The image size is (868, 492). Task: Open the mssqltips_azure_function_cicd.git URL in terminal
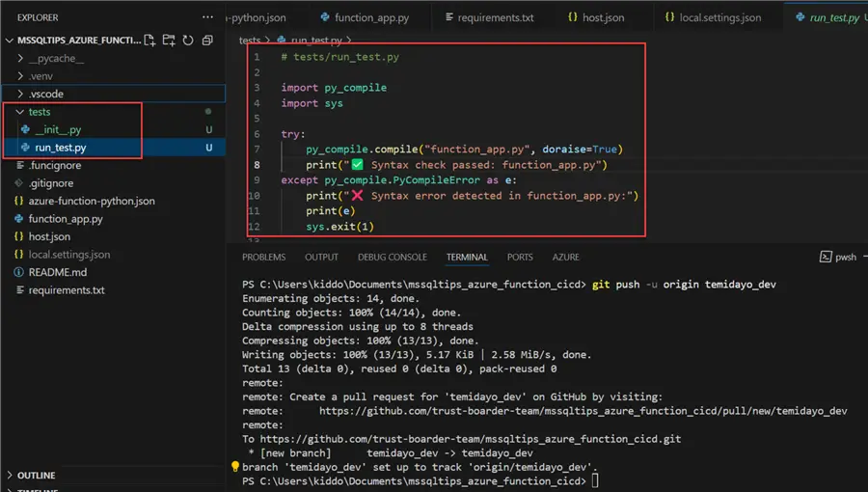[x=470, y=439]
